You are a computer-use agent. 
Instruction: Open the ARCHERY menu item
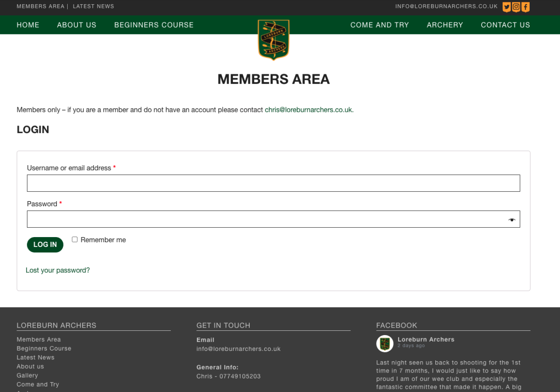tap(445, 25)
